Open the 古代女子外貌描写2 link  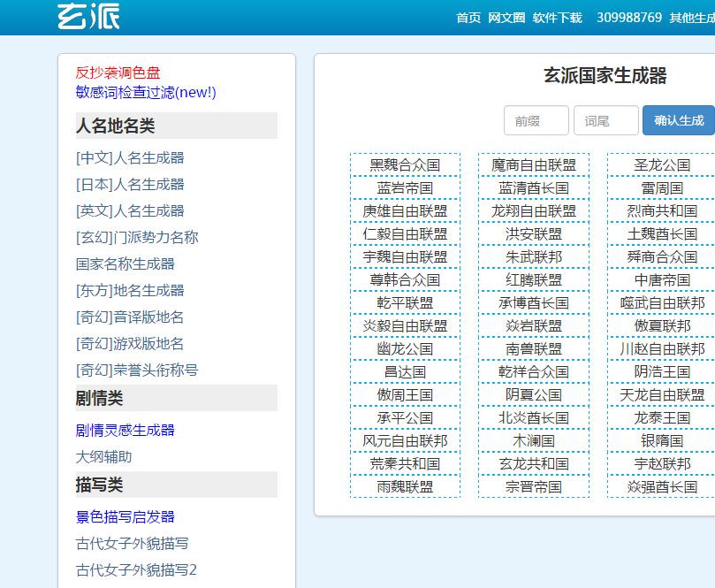(x=123, y=571)
